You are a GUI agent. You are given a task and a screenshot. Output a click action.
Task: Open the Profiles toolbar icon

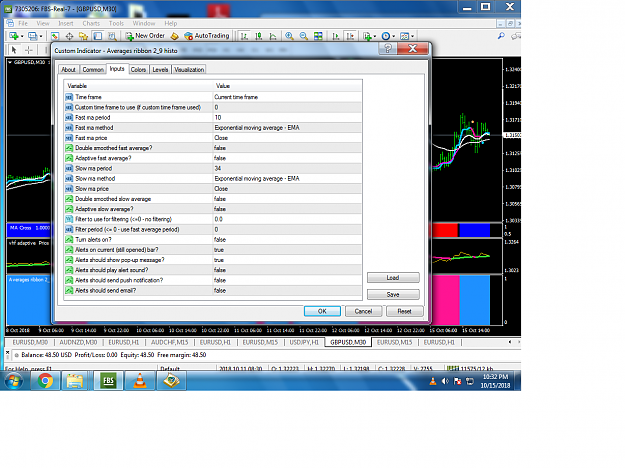click(33, 36)
